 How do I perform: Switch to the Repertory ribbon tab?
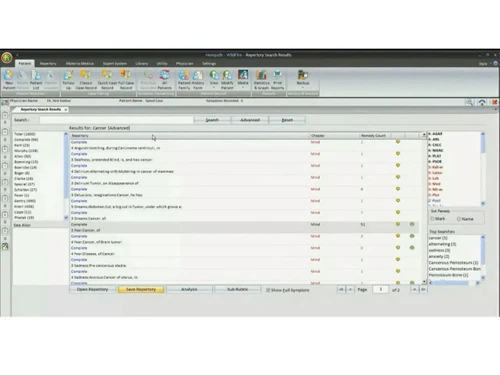pyautogui.click(x=48, y=63)
